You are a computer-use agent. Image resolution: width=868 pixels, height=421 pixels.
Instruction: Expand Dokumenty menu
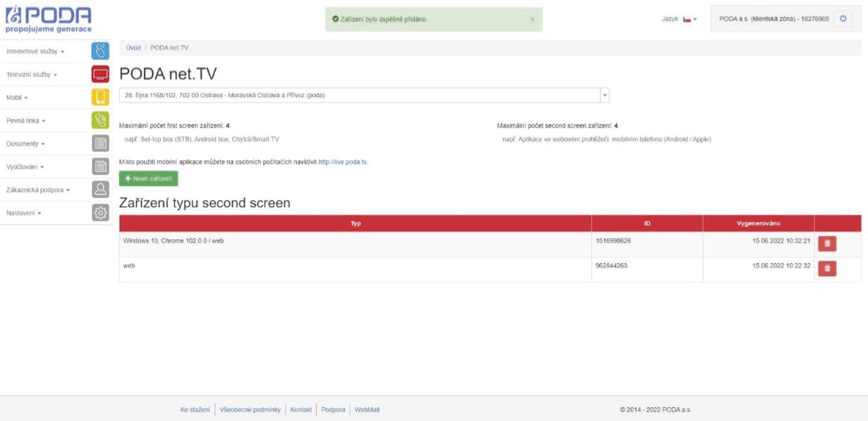[26, 143]
